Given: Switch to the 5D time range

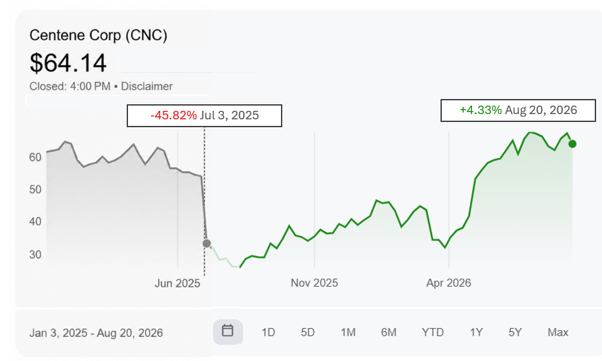Looking at the screenshot, I should pos(308,332).
